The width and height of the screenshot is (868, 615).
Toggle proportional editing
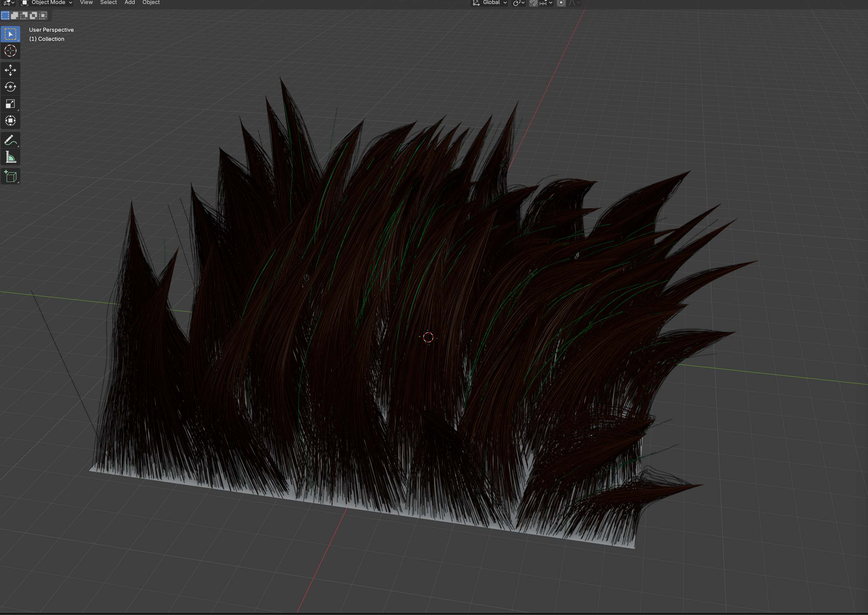561,3
